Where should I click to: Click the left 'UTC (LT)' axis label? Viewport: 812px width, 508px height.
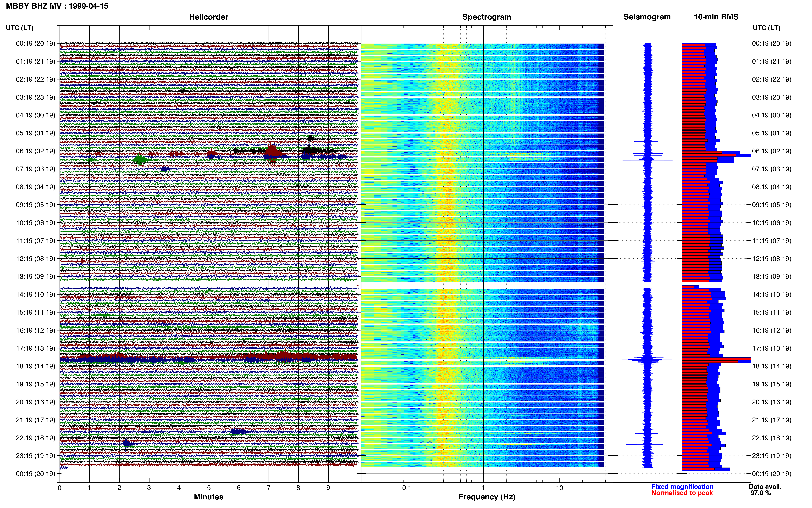coord(19,28)
